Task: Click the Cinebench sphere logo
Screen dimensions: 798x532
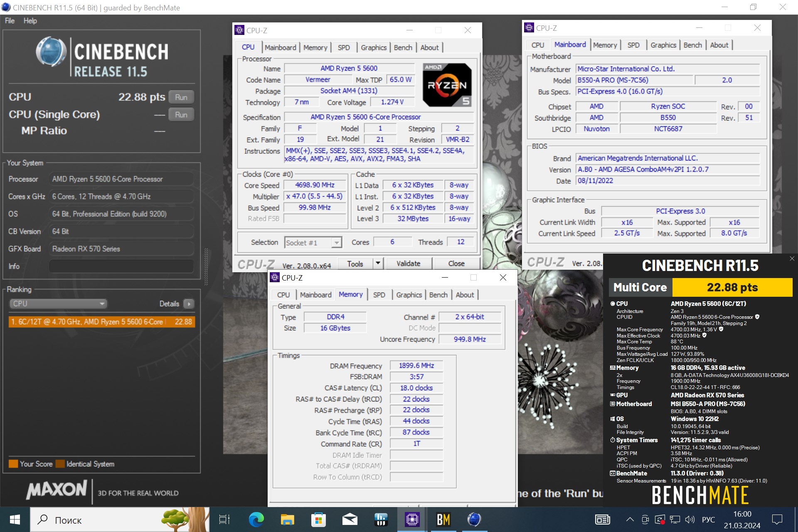Action: click(x=51, y=52)
